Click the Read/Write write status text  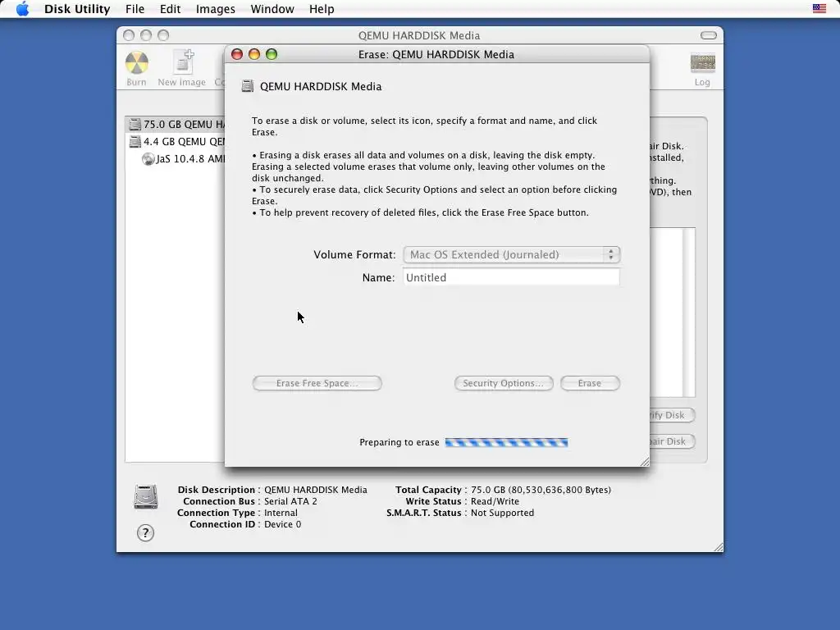(495, 501)
